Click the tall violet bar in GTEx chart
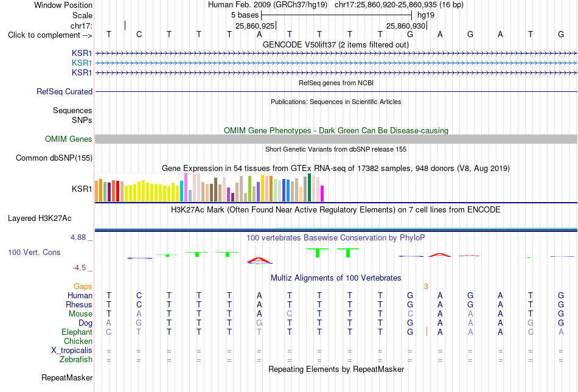Image resolution: width=578 pixels, height=392 pixels. coord(186,187)
